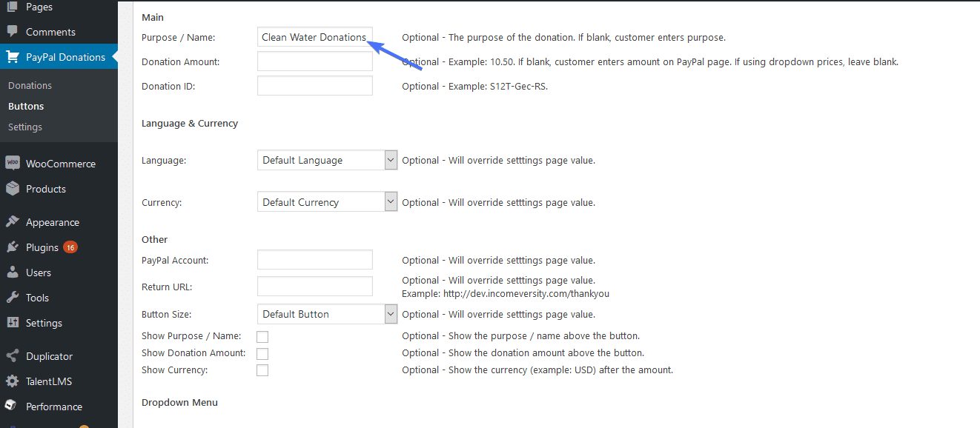Click the Purpose / Name input field
This screenshot has height=428, width=980.
315,37
